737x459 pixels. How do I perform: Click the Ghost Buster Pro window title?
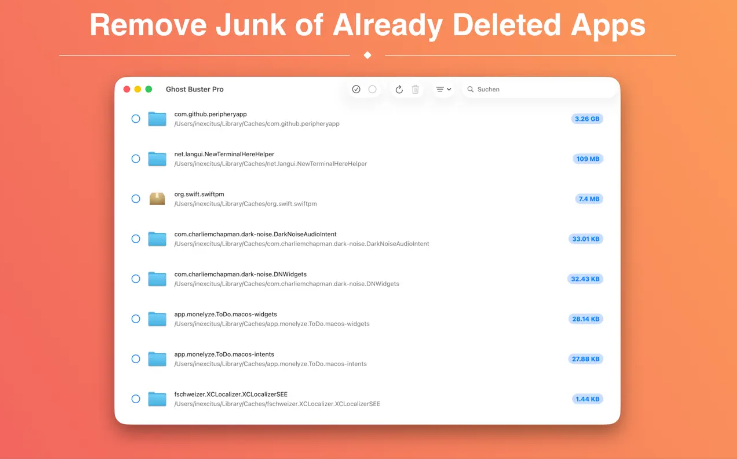(195, 89)
